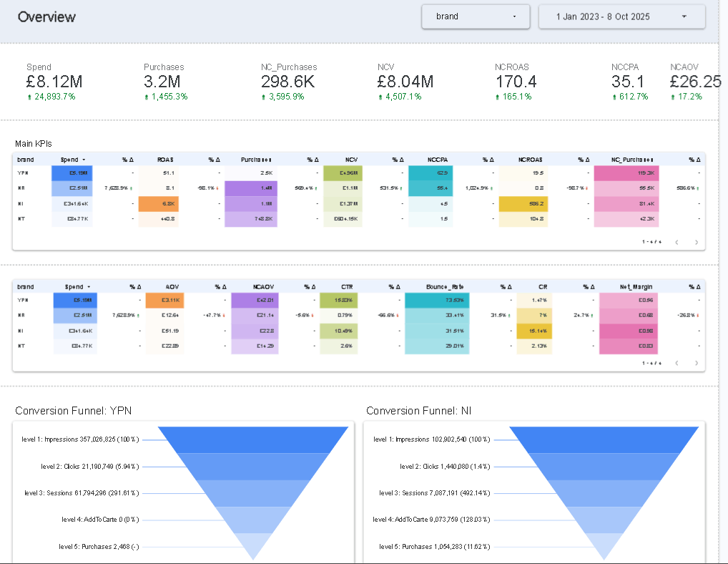Click pink 119.3K NC_Purchases cell
The image size is (728, 564).
click(x=626, y=172)
